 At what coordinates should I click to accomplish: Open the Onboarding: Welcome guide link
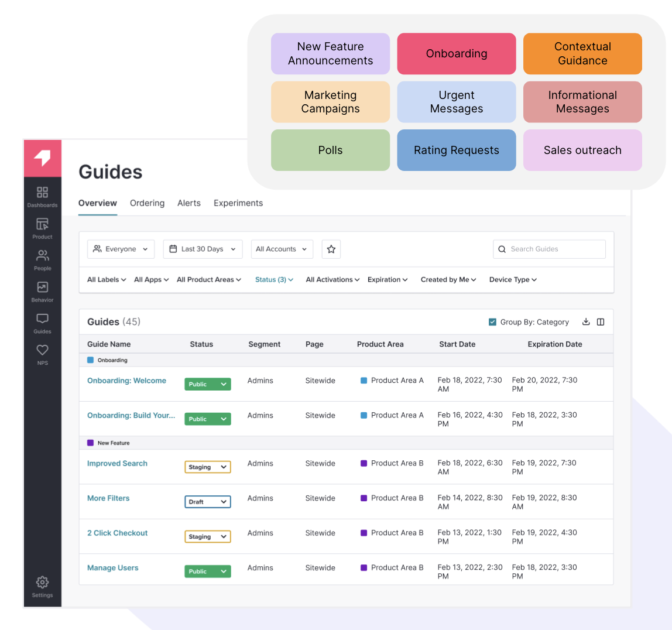(x=126, y=381)
